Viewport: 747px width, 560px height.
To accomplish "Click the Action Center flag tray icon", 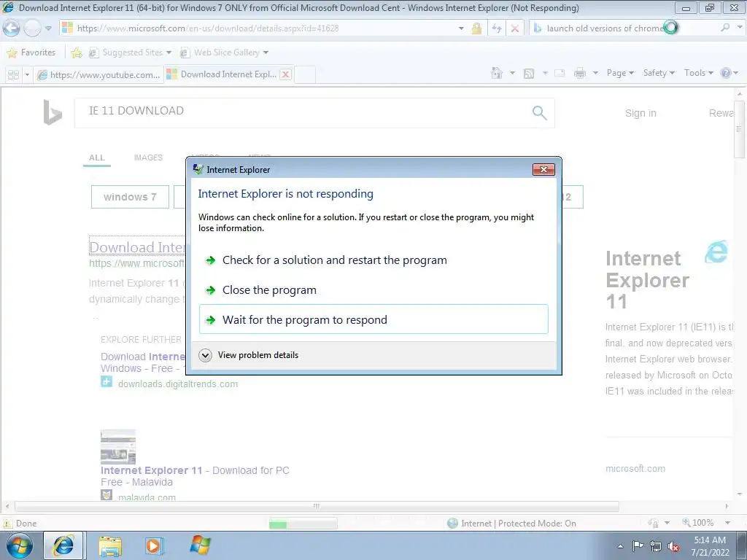I will pyautogui.click(x=638, y=546).
